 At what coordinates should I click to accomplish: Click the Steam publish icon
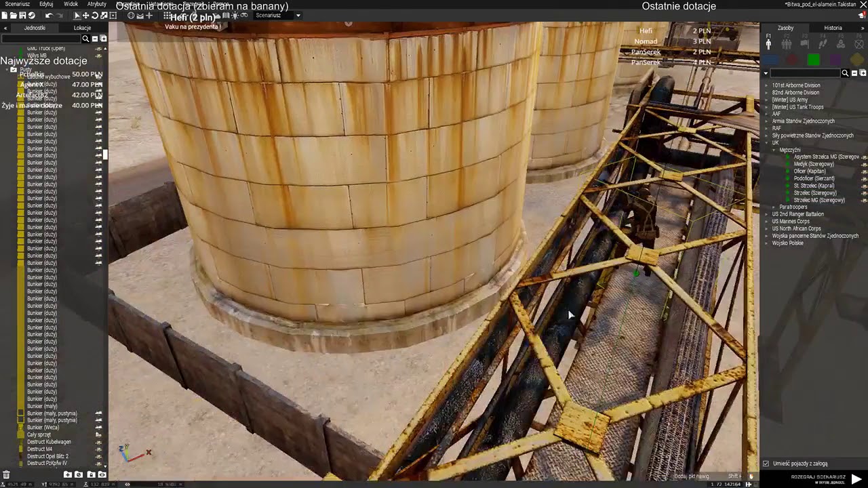[31, 15]
